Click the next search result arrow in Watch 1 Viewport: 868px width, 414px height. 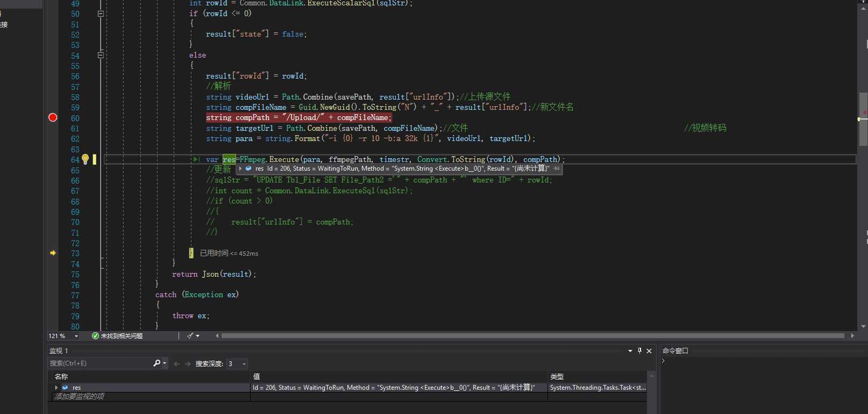188,364
